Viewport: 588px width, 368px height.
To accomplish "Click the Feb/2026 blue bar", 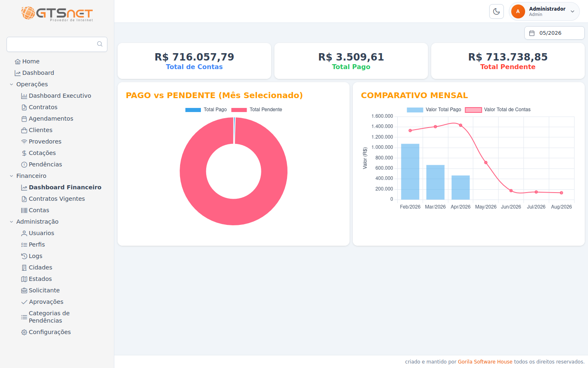I will [410, 172].
